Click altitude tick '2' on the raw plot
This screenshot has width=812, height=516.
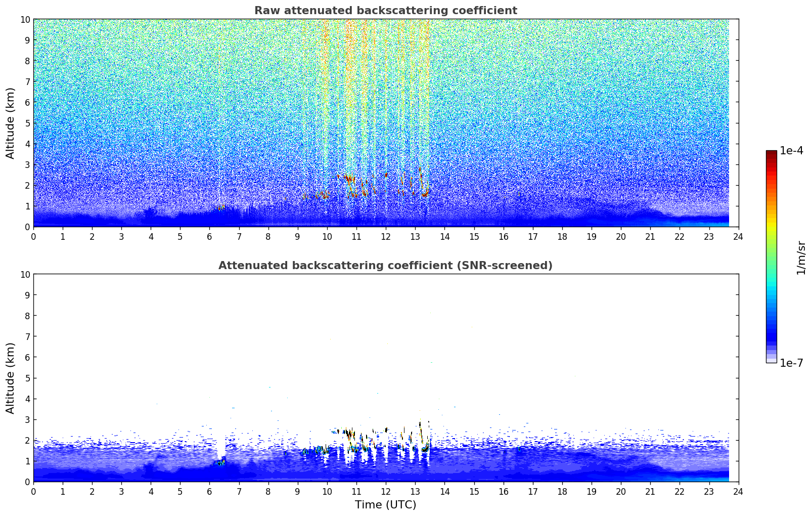point(27,185)
